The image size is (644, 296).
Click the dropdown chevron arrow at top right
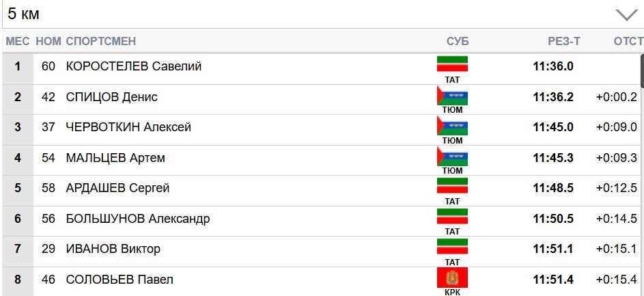(x=626, y=15)
